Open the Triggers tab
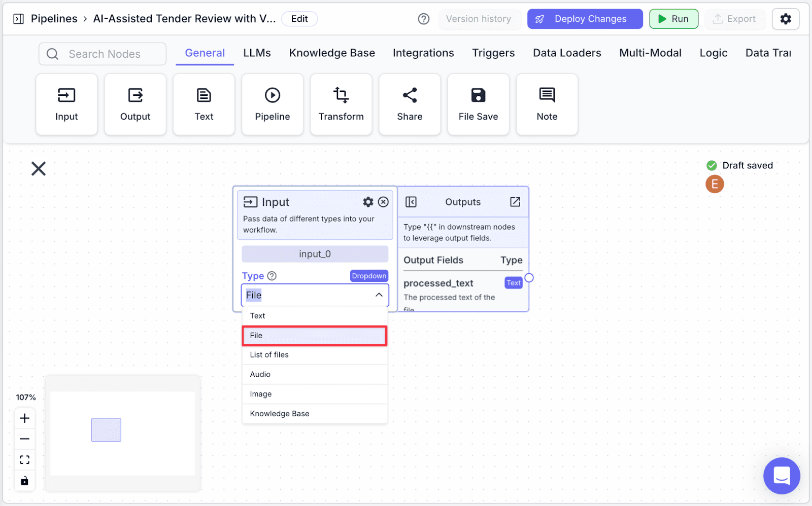Screen dimensions: 812x506 coord(493,53)
